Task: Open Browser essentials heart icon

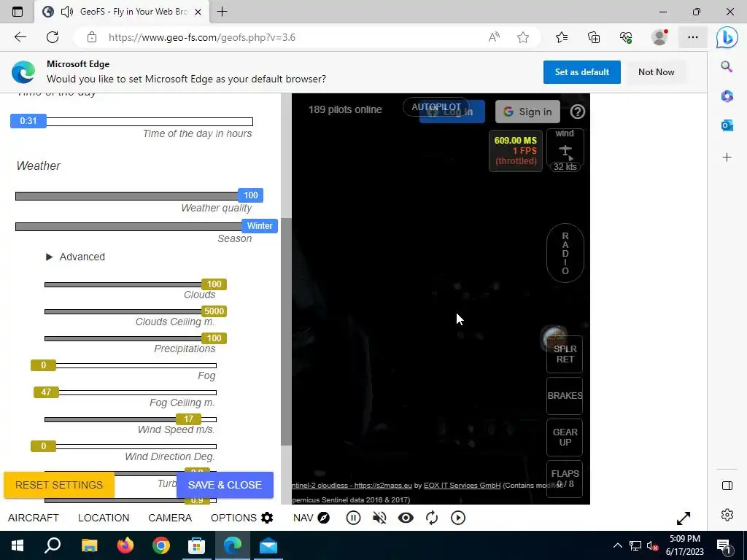Action: pyautogui.click(x=626, y=37)
